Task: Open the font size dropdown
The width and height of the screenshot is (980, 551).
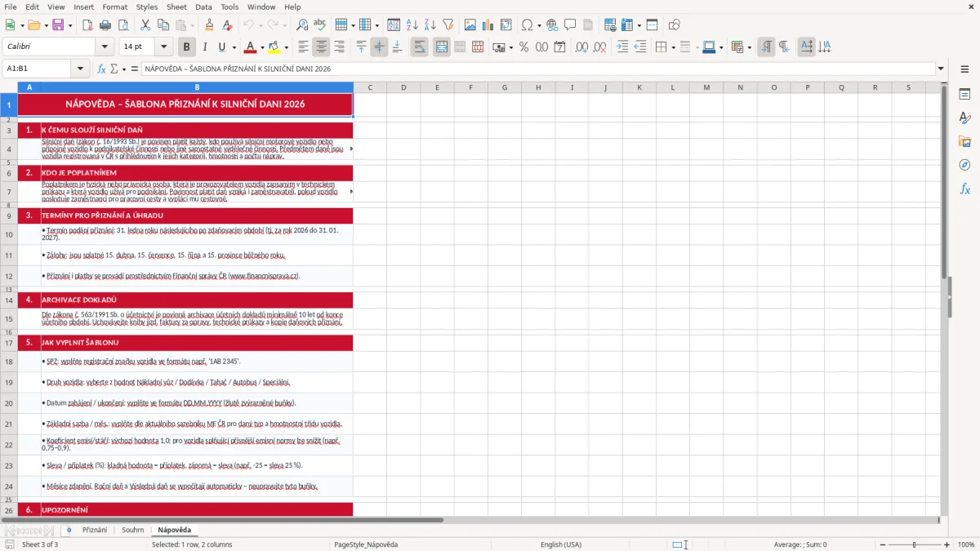Action: (163, 47)
